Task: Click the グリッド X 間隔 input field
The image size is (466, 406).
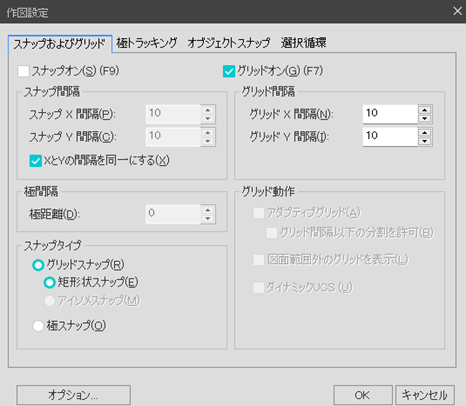Action: [390, 114]
